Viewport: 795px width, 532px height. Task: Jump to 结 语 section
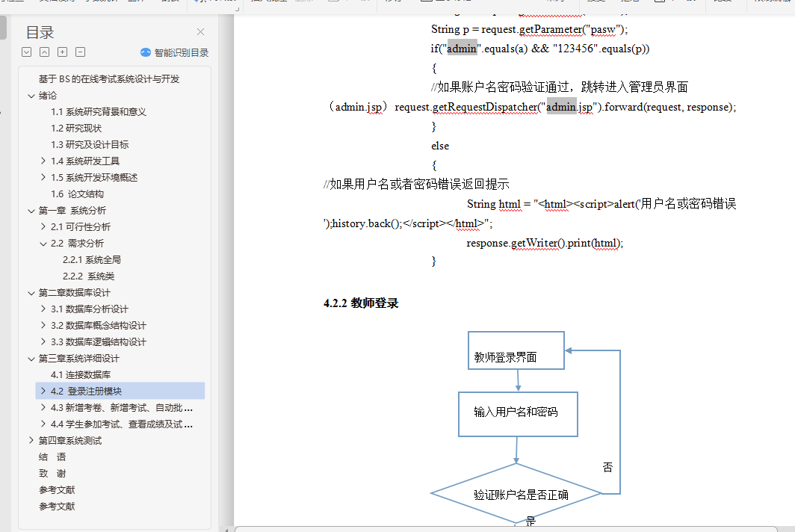point(52,457)
